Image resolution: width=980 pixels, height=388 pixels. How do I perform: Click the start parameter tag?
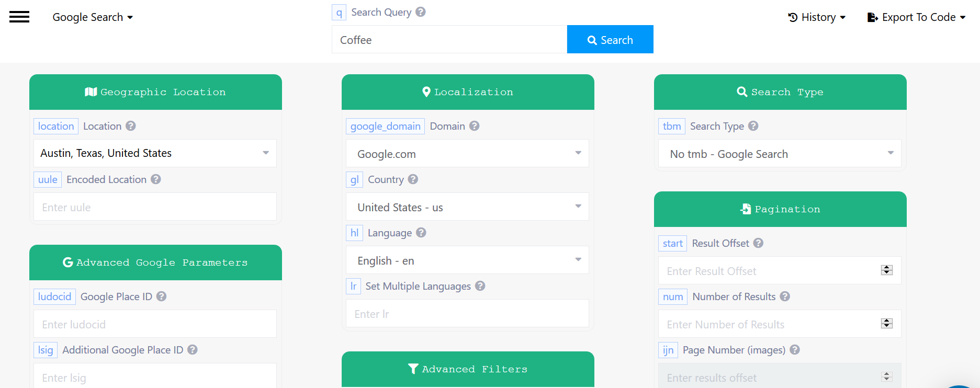click(x=673, y=243)
